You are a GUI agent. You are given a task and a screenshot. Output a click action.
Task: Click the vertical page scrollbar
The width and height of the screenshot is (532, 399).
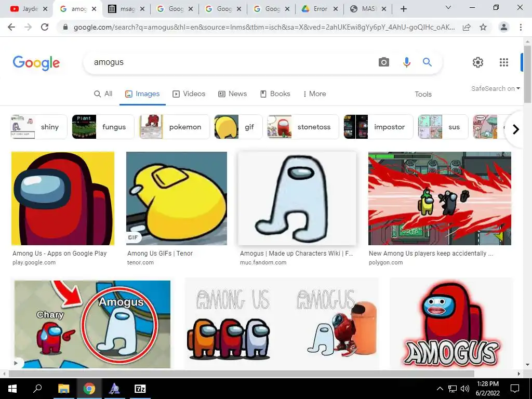click(x=527, y=75)
